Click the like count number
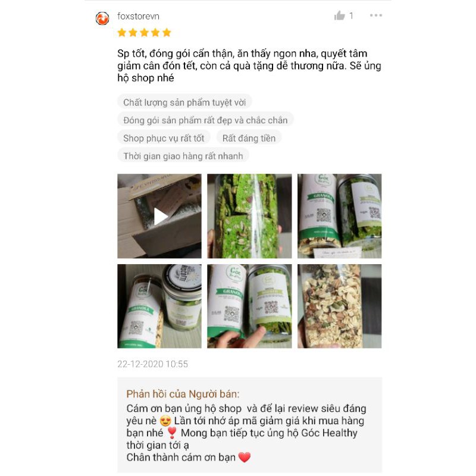 [x=351, y=16]
